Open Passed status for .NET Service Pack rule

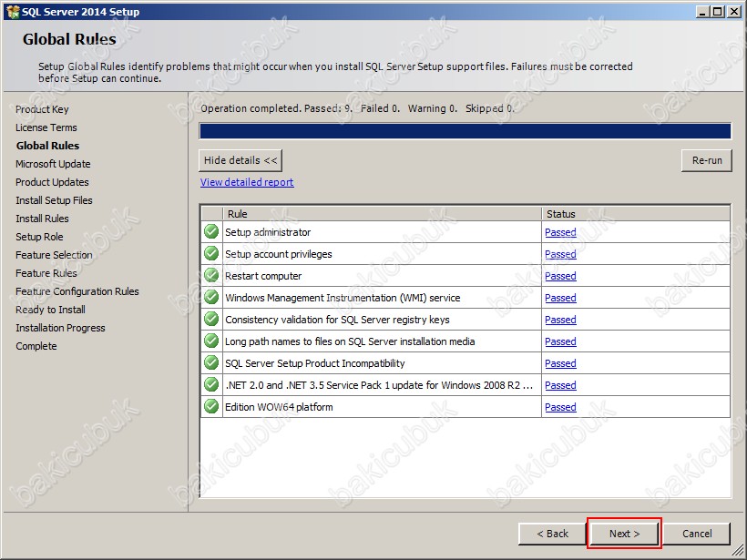[x=560, y=385]
